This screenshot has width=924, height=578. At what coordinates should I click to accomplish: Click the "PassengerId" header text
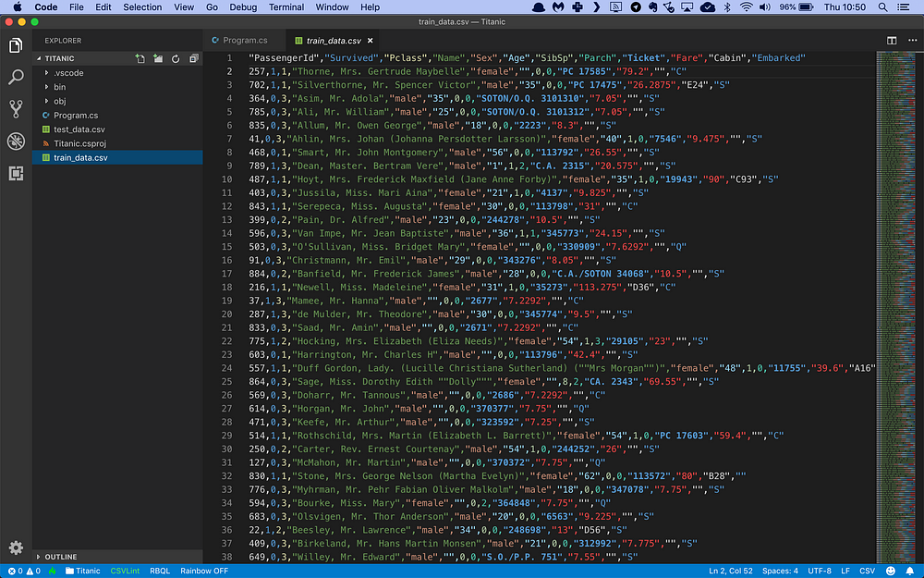tap(284, 57)
